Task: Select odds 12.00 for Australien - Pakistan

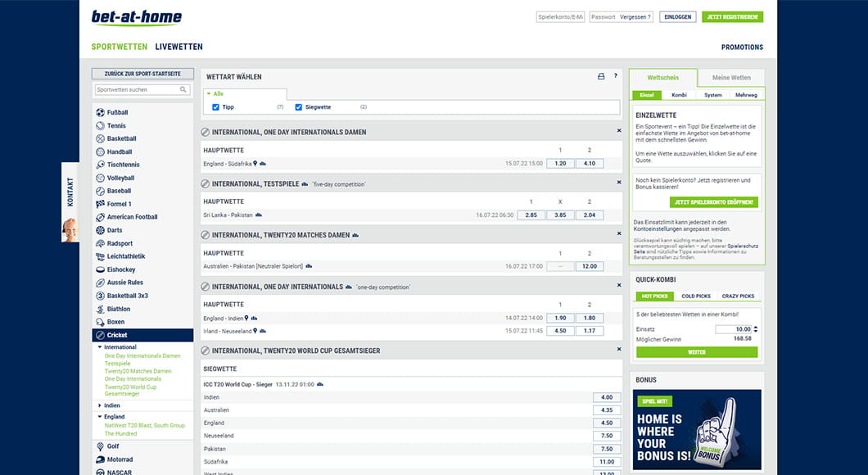Action: (x=590, y=266)
